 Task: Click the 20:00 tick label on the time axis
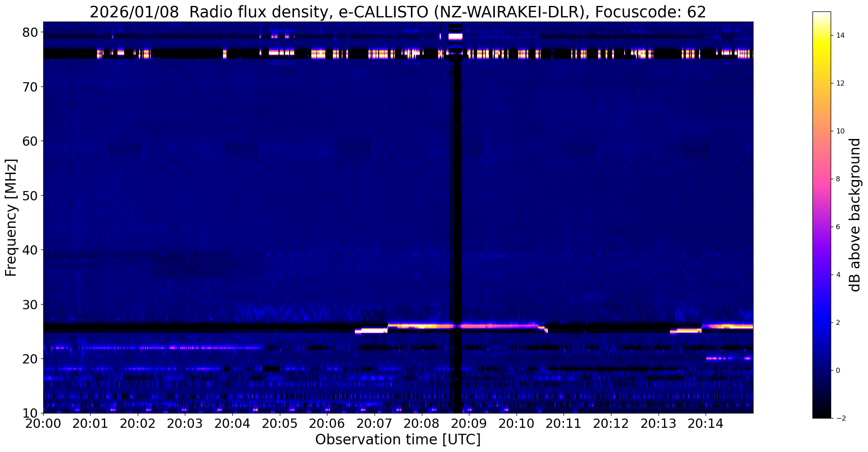[43, 424]
